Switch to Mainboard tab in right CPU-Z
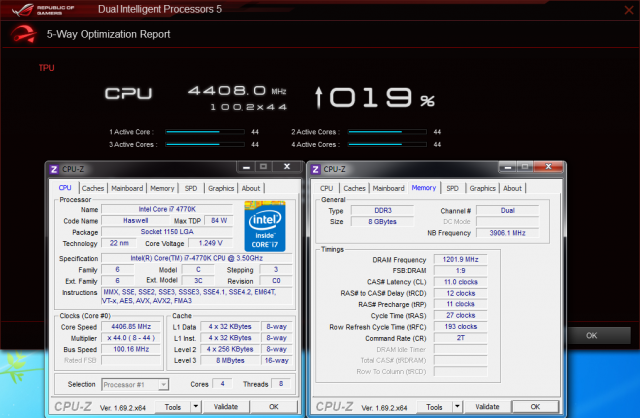 pos(389,188)
